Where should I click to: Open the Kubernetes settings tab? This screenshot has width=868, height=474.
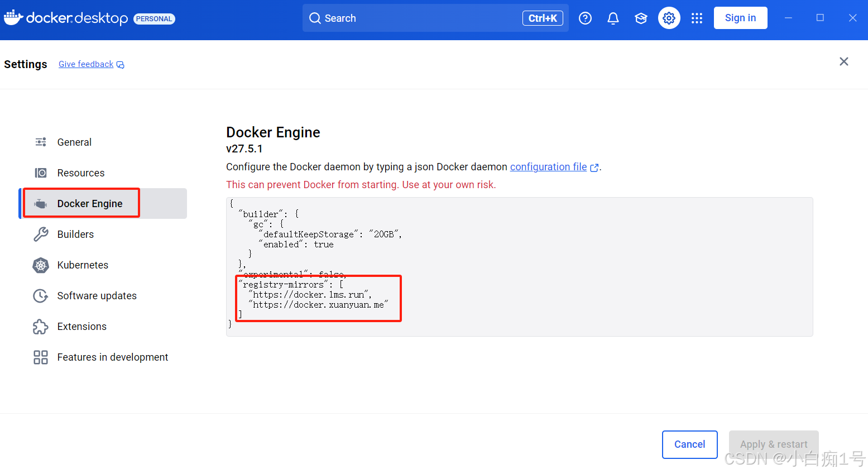click(x=103, y=265)
